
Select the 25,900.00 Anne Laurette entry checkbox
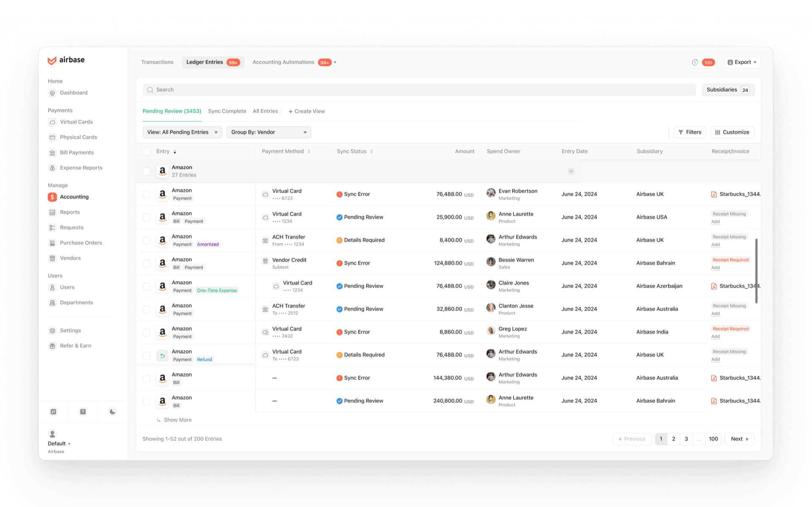coord(146,218)
